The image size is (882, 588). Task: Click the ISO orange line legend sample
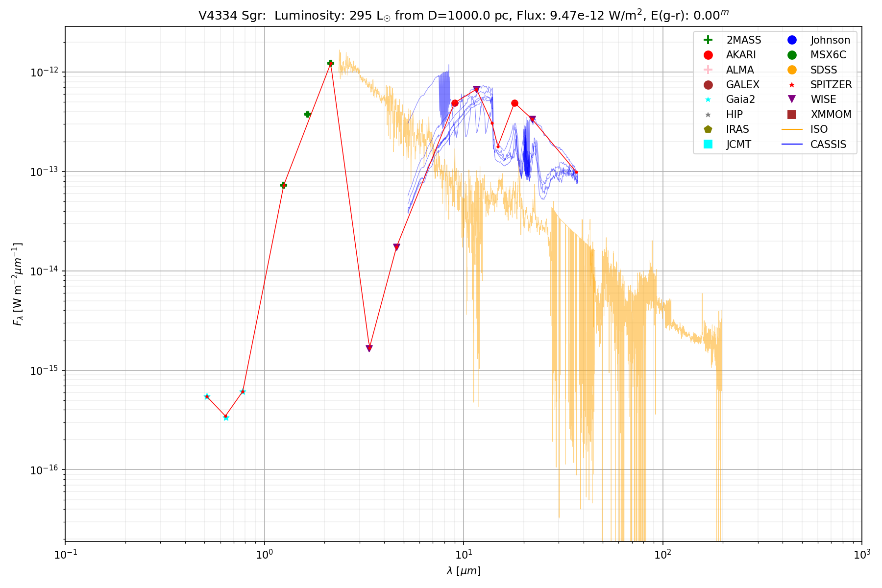tap(792, 129)
